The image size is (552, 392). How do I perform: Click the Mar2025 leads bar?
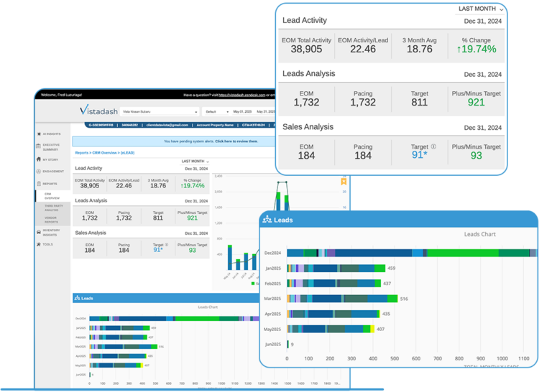pyautogui.click(x=342, y=299)
